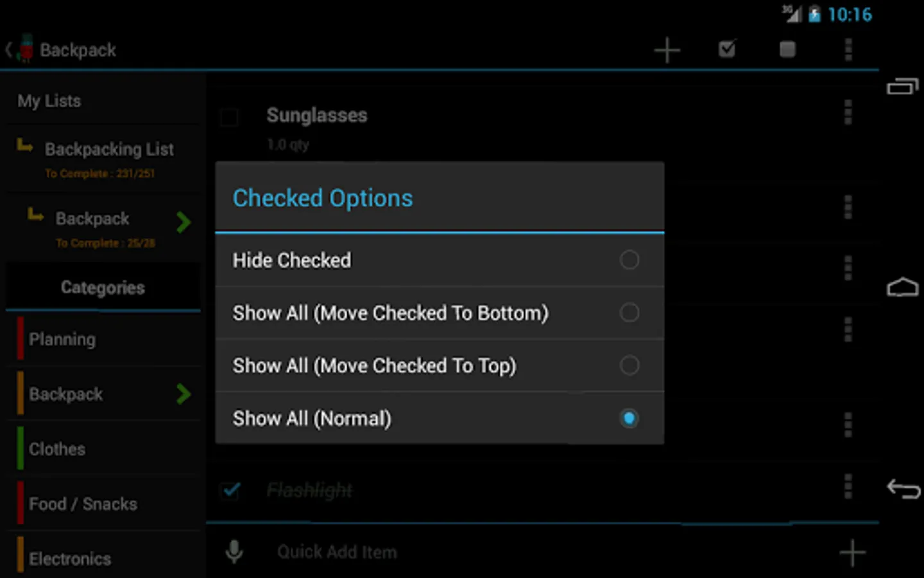Viewport: 924px width, 578px height.
Task: Select the Hide Checked radio option
Action: pos(629,260)
